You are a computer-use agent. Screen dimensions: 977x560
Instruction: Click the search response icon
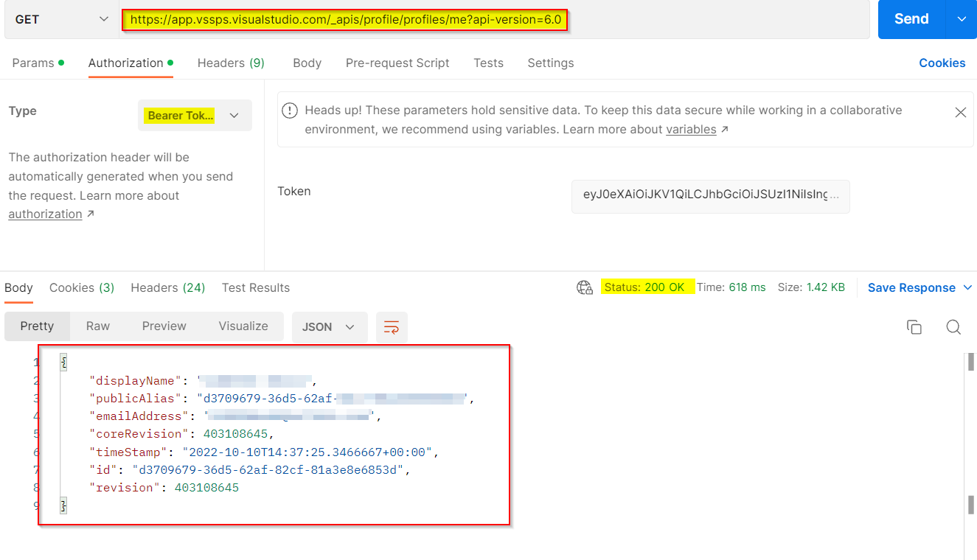click(x=953, y=327)
